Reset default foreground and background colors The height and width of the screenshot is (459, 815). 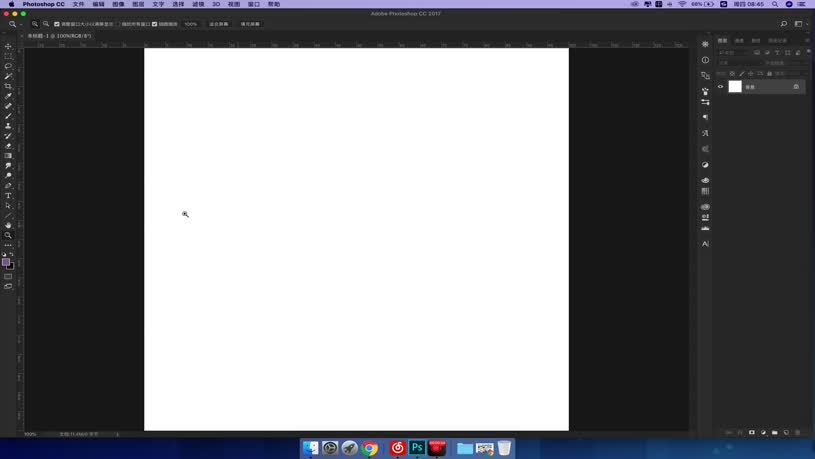point(4,254)
